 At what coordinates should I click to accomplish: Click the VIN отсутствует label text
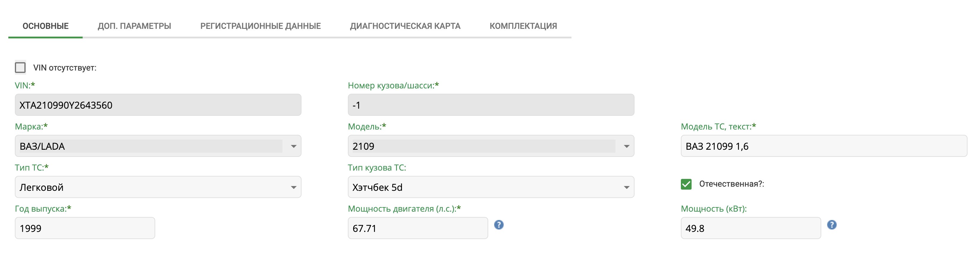coord(65,68)
